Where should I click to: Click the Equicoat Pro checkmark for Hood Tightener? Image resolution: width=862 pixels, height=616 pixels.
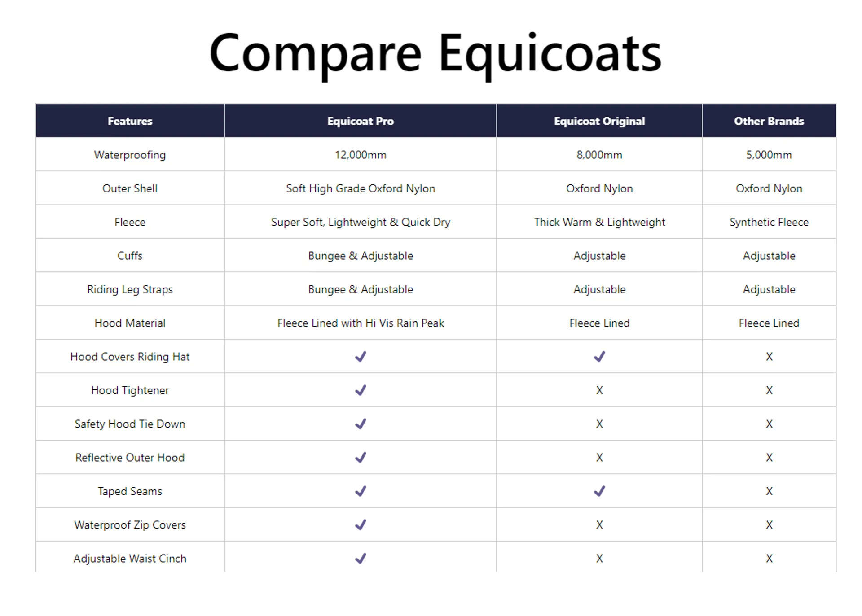coord(361,390)
